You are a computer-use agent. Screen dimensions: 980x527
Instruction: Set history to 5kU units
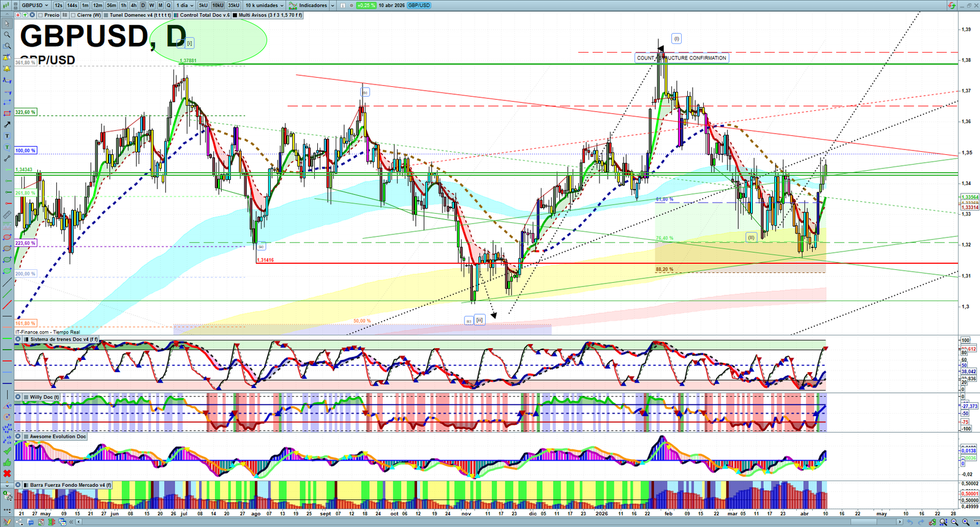tap(203, 5)
